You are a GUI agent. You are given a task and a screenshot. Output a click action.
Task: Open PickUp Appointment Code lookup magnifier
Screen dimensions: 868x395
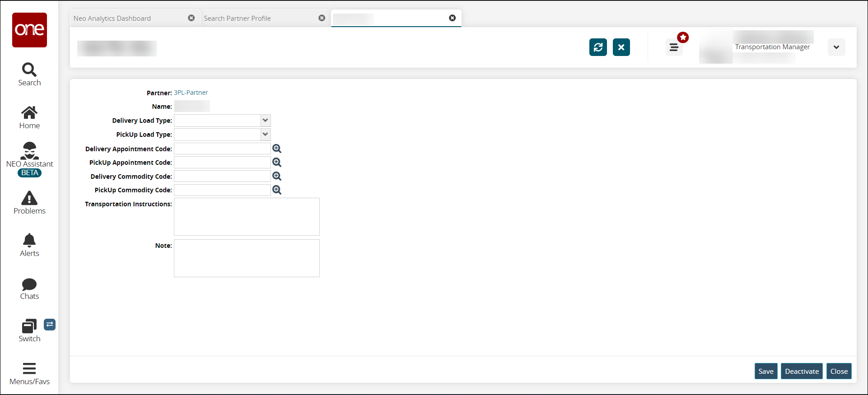277,162
